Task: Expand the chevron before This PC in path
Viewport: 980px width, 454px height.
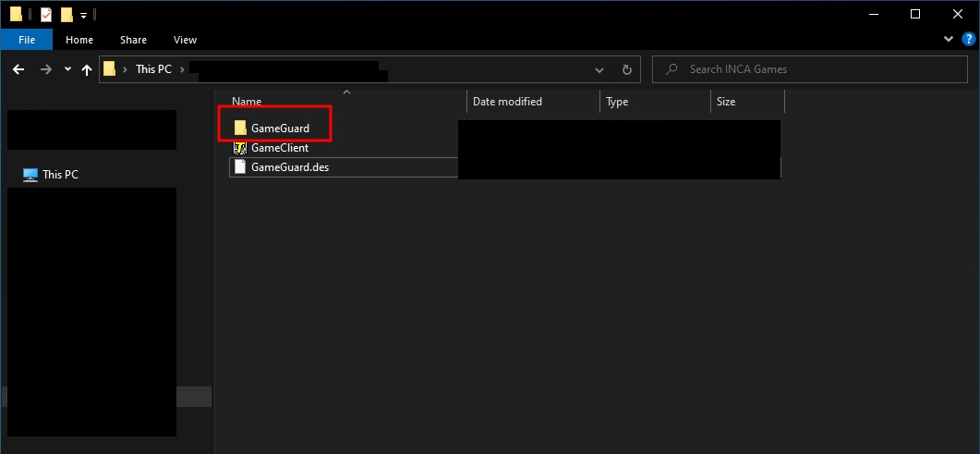Action: coord(125,69)
